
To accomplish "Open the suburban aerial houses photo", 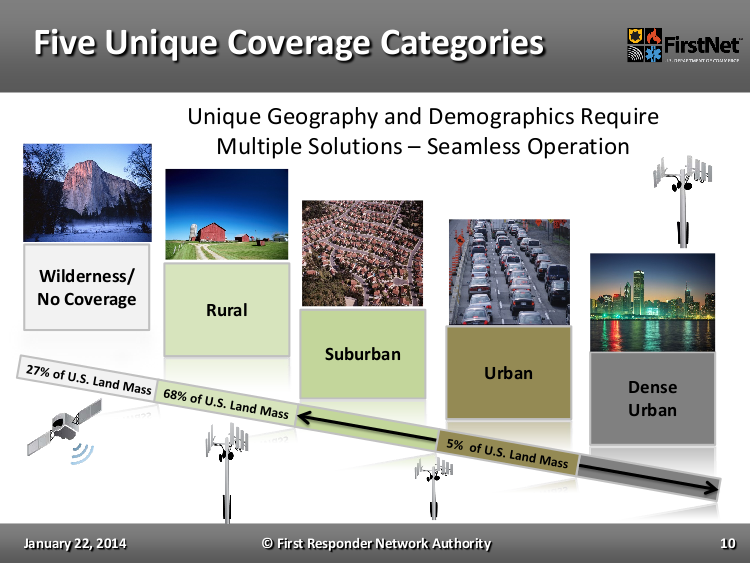I will coord(363,253).
